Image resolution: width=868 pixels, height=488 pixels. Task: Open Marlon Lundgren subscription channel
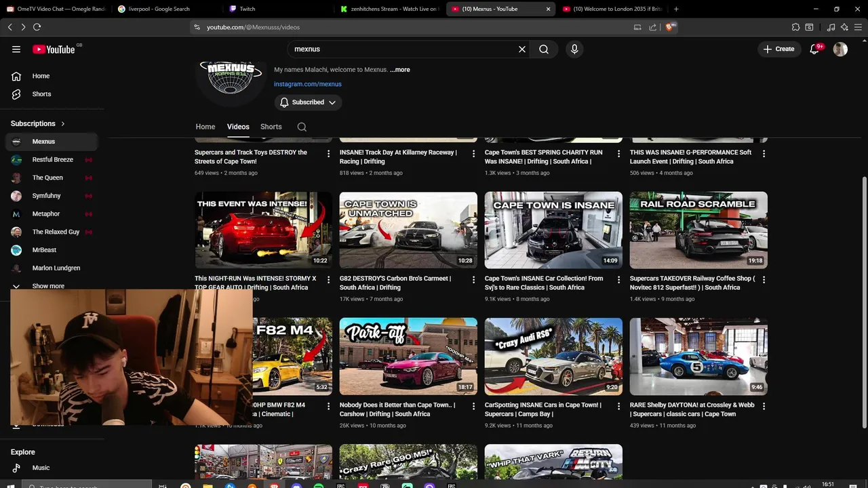click(52, 268)
